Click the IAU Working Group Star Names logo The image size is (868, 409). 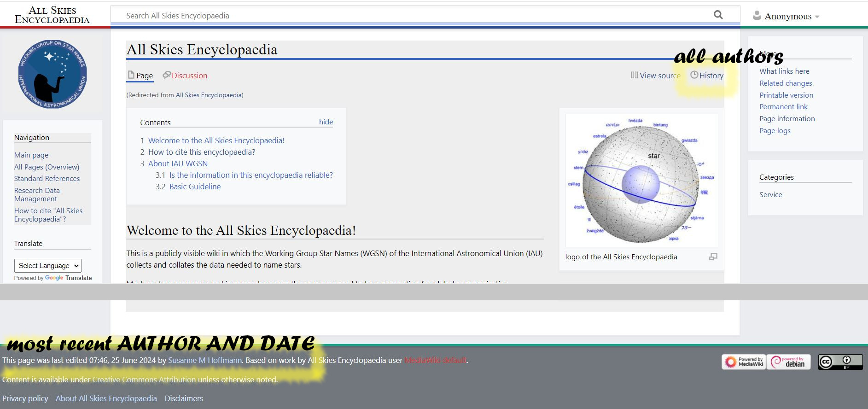pos(52,74)
